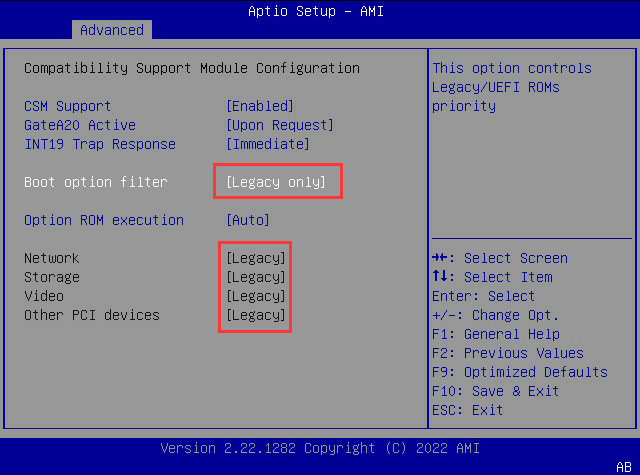
Task: Open the Video Legacy value
Action: coord(256,296)
